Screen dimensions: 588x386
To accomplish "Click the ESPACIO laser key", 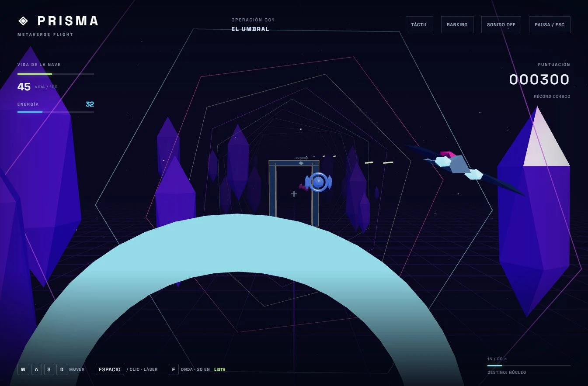I will (x=110, y=369).
